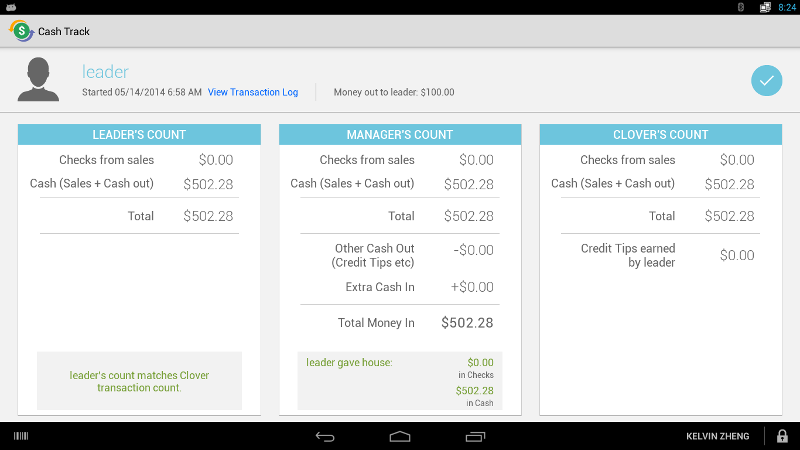Click Credit Tips earned by leader $0.00
800x450 pixels.
click(x=737, y=255)
